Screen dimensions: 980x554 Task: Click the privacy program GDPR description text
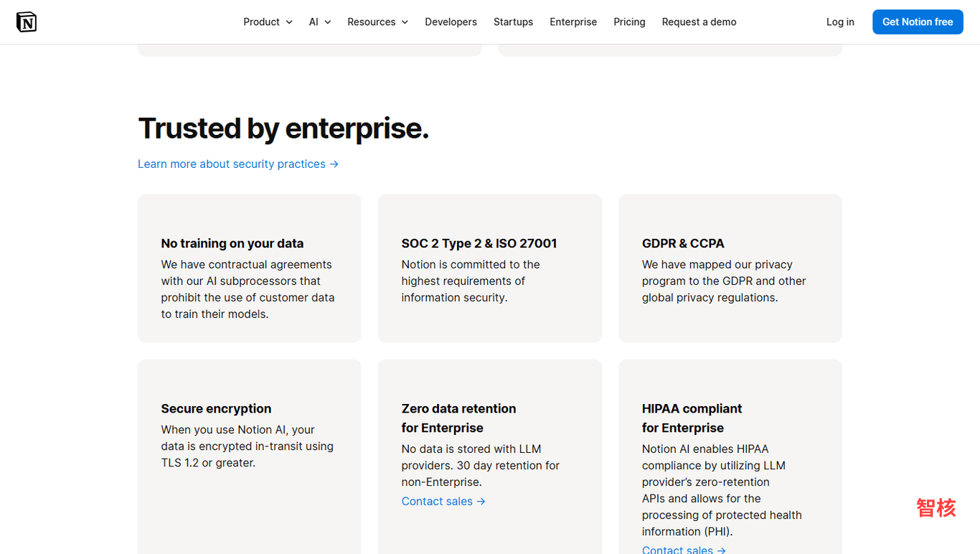(724, 281)
